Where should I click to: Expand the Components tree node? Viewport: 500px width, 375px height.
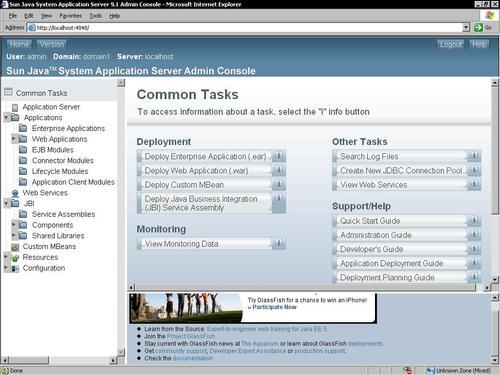[x=14, y=225]
